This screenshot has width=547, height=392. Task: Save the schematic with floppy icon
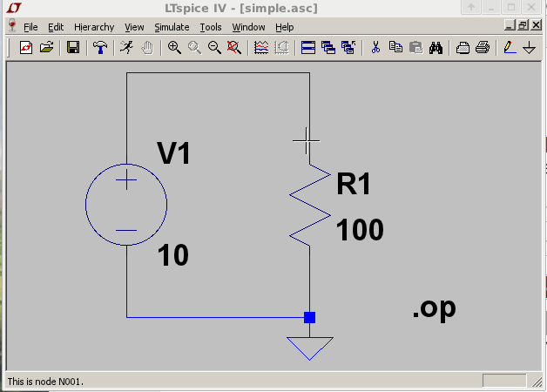pos(73,47)
